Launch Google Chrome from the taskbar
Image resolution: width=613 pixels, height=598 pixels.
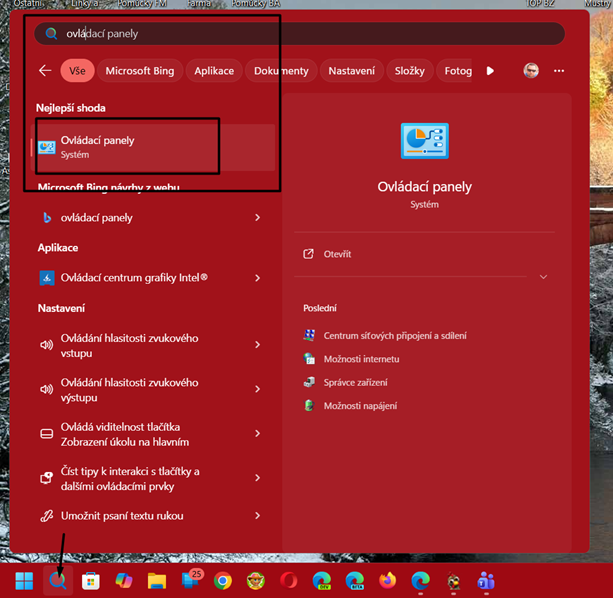click(x=223, y=581)
